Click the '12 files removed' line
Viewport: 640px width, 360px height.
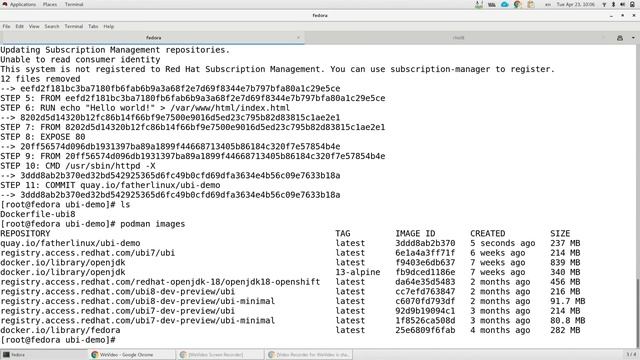pyautogui.click(x=40, y=79)
